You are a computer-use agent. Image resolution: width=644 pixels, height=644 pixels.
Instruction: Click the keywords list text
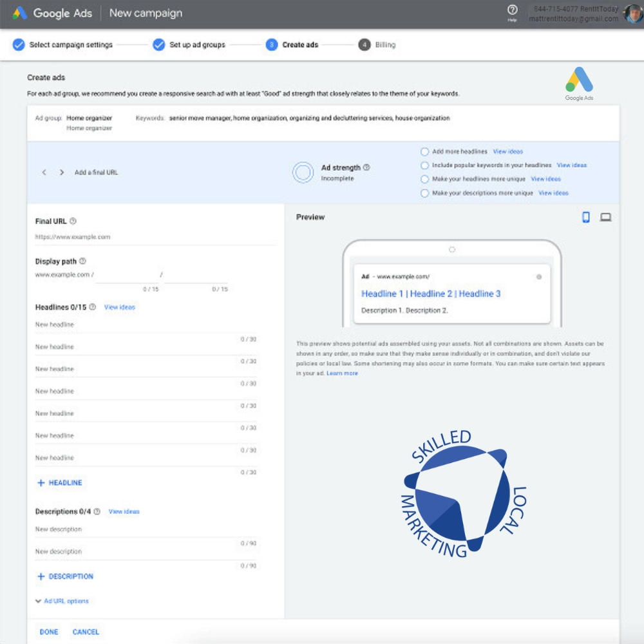(x=309, y=118)
